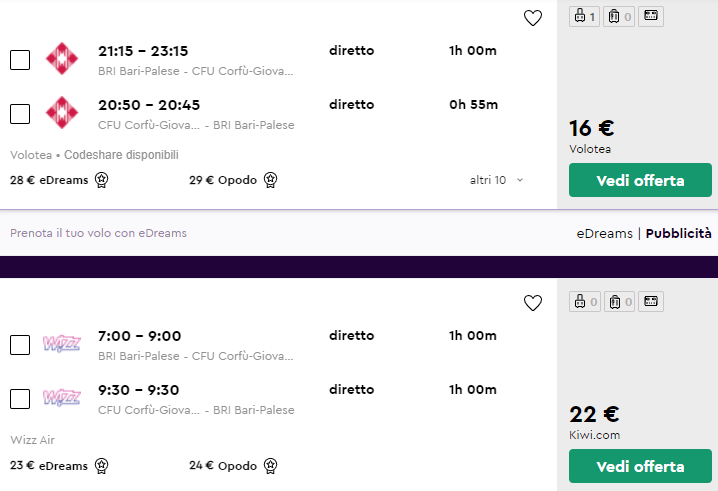Open the 29 € Opodo price offer
The image size is (718, 491).
[x=223, y=180]
